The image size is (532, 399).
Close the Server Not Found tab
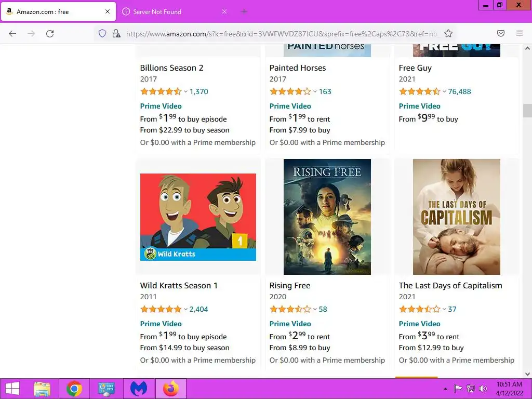click(224, 11)
